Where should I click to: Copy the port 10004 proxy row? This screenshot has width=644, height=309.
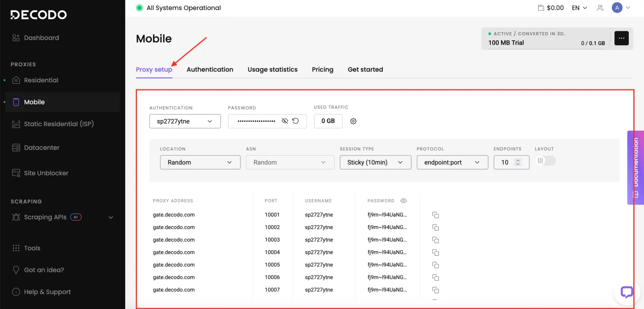(436, 253)
